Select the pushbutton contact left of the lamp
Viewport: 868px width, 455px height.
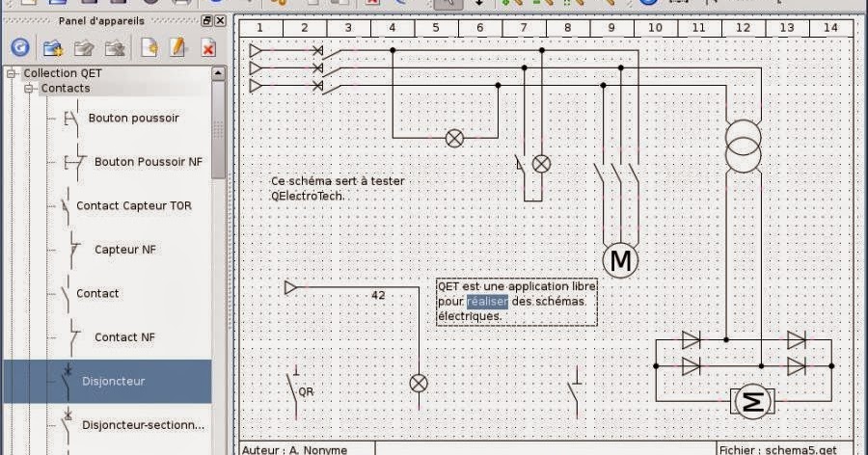[x=521, y=163]
